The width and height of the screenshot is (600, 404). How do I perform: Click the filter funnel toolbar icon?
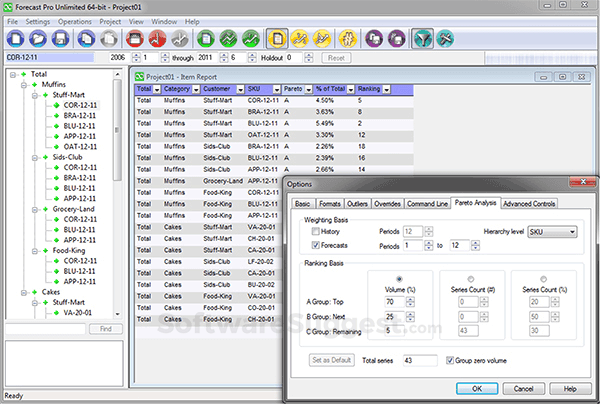(423, 39)
